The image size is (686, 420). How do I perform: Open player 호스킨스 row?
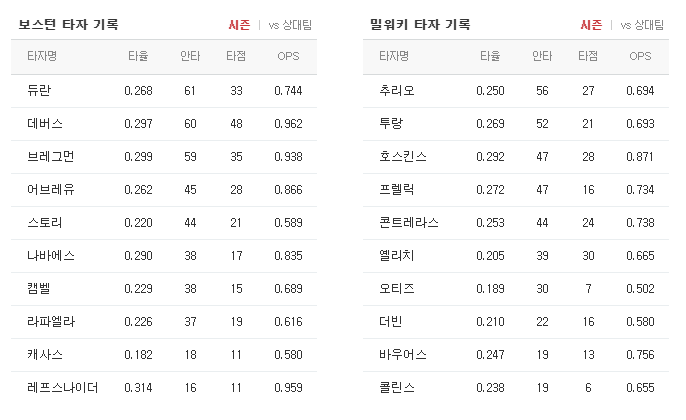click(x=516, y=157)
